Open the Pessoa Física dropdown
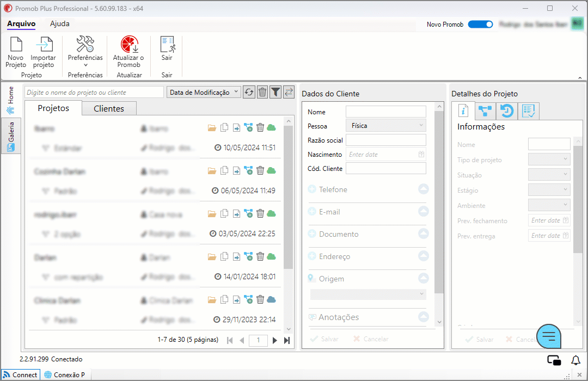Screen dimensions: 588x381 tap(386, 126)
